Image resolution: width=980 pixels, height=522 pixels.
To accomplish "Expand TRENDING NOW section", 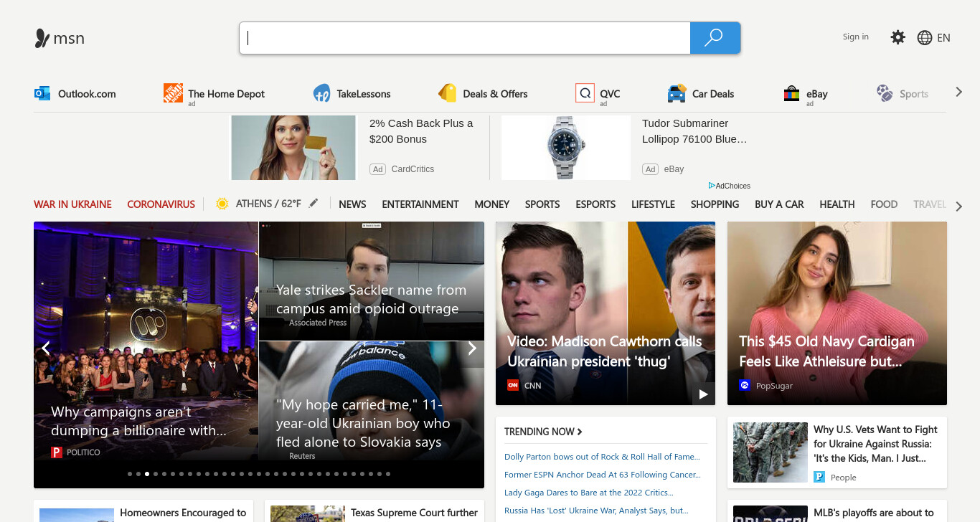I will (x=543, y=432).
